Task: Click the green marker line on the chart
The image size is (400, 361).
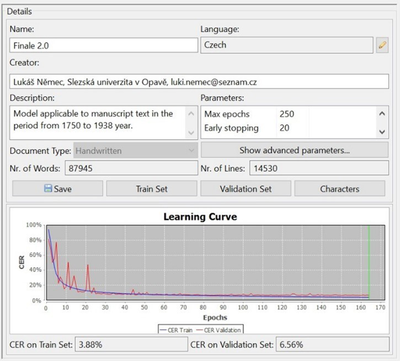Action: (369, 262)
